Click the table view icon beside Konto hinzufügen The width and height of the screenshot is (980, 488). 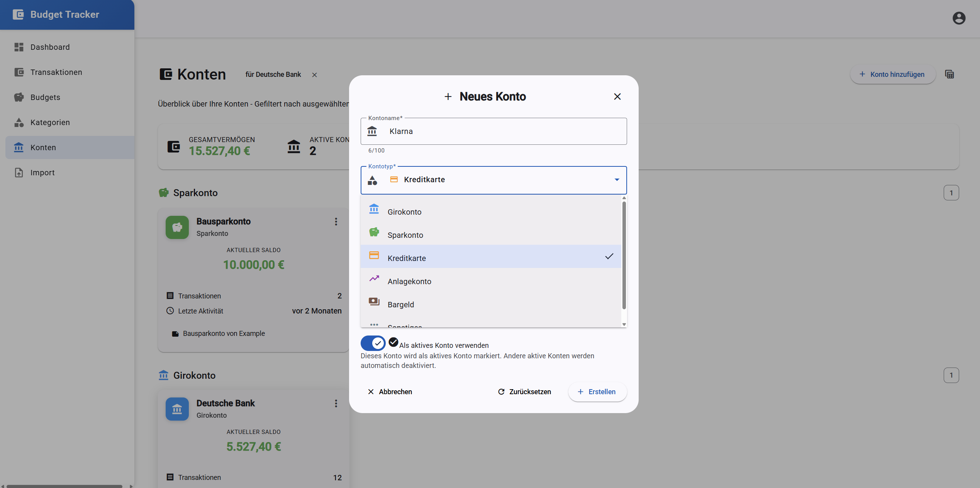pyautogui.click(x=949, y=74)
